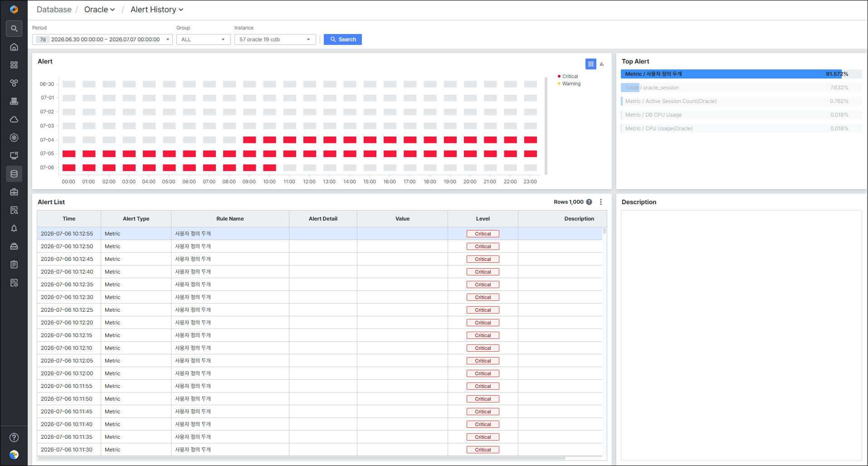Open the cloud icon in sidebar
This screenshot has width=868, height=466.
click(14, 119)
